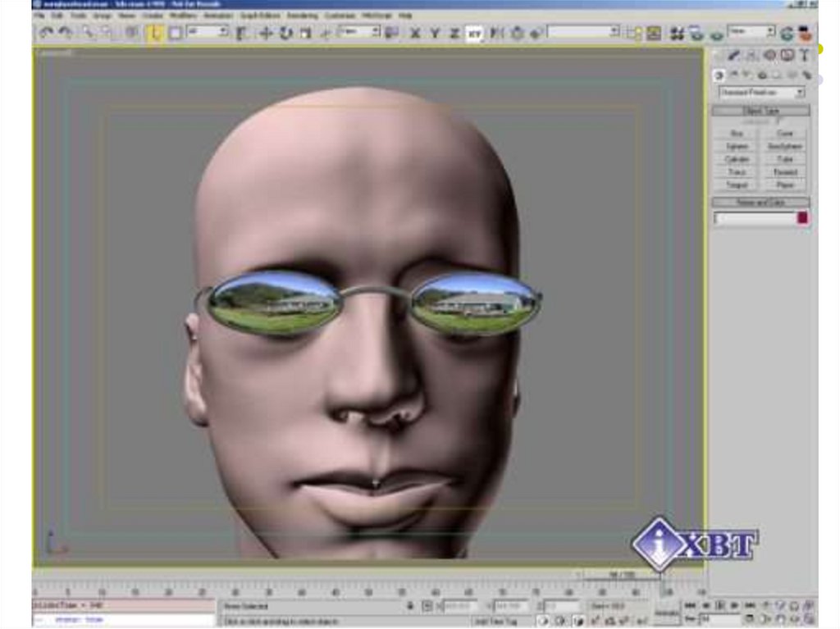840x629 pixels.
Task: Switch to the Modify command panel tab
Action: 735,55
